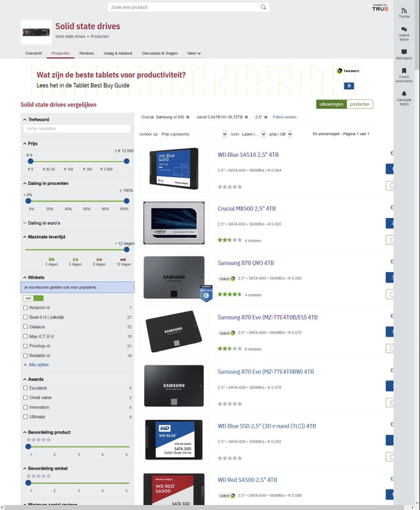Show Alle opties for shops
420x510 pixels.
point(36,365)
